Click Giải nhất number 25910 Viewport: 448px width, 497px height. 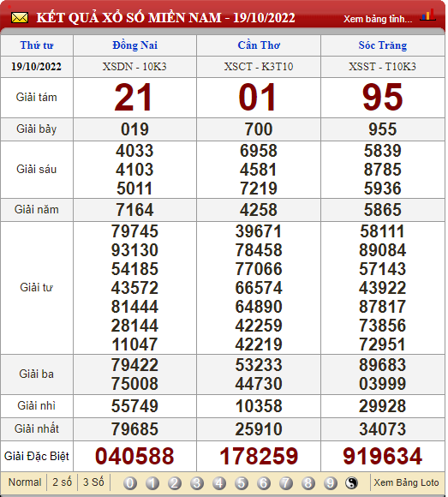pos(259,429)
